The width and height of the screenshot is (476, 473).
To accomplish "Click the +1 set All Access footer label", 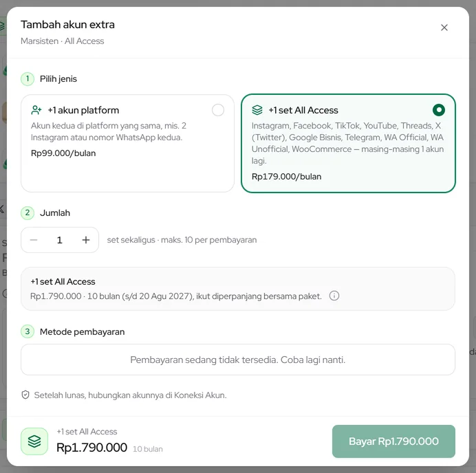I will [x=87, y=432].
